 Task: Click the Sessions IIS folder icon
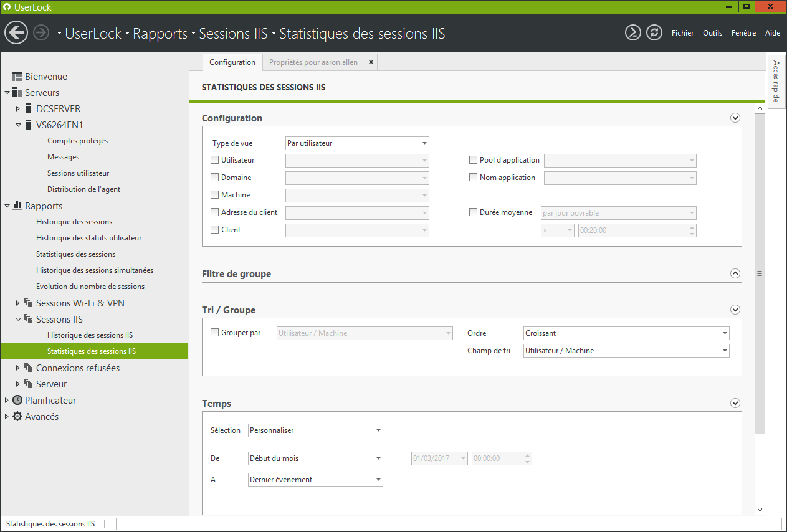click(29, 320)
